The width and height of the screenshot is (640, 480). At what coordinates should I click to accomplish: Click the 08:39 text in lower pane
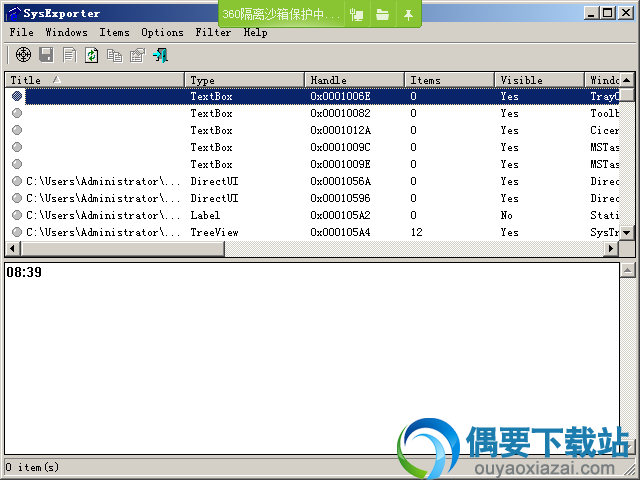pyautogui.click(x=24, y=272)
